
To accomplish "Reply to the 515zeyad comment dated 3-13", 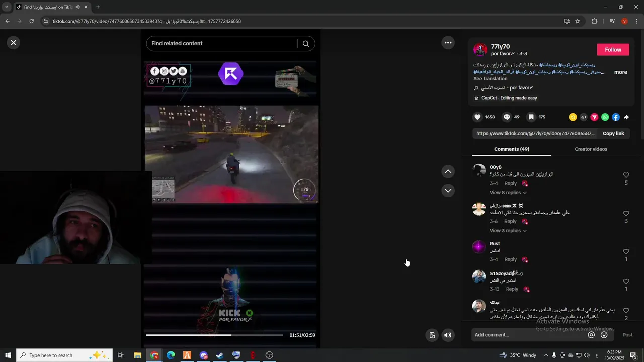I will coord(512,289).
